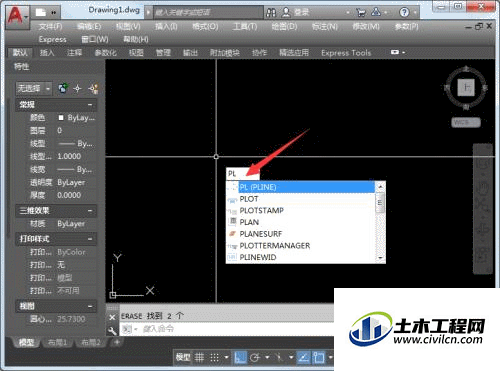The width and height of the screenshot is (500, 371).
Task: Toggle grid display in status bar
Action: point(199,358)
